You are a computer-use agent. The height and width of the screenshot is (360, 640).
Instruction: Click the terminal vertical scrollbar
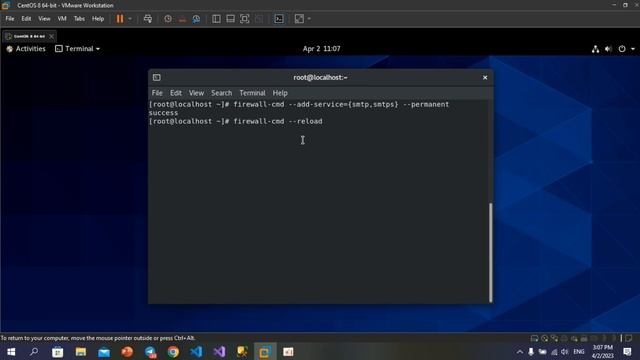click(491, 252)
